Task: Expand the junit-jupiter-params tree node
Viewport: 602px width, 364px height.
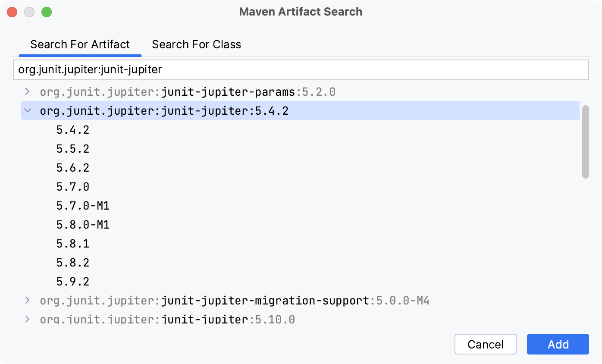Action: point(27,91)
